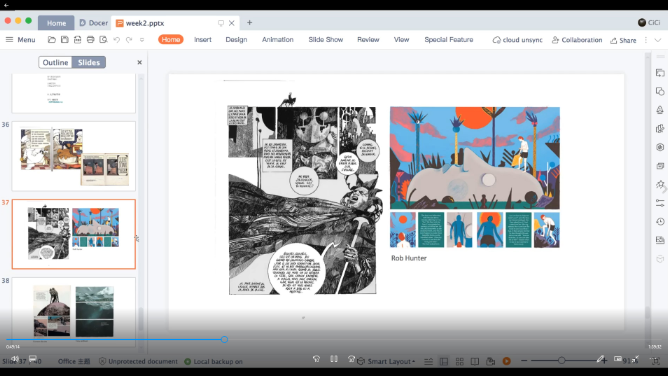Click Unprotected document status
The width and height of the screenshot is (668, 376).
138,361
